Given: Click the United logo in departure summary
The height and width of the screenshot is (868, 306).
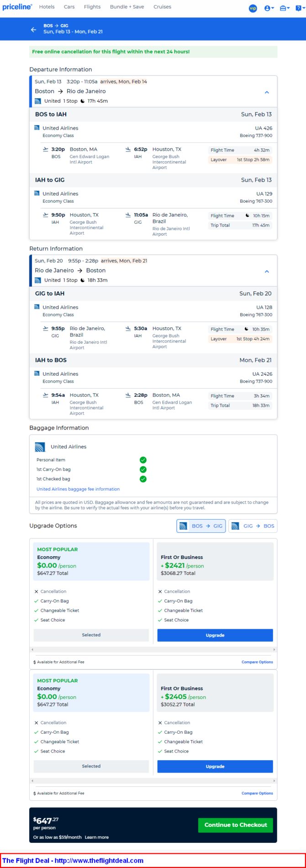Looking at the screenshot, I should coord(38,101).
